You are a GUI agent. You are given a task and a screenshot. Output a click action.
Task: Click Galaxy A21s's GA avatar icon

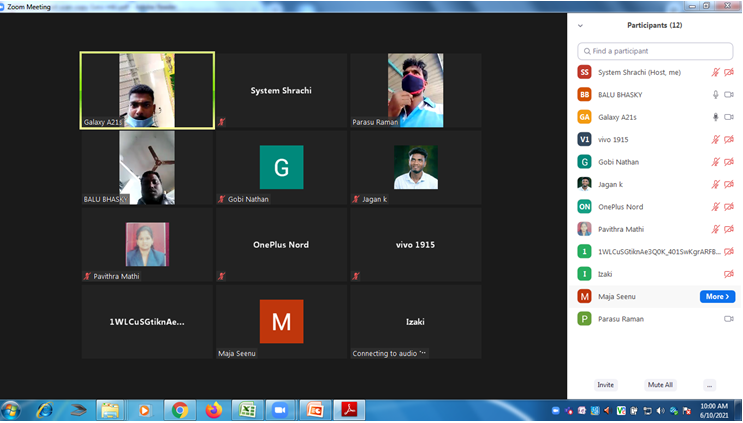(584, 117)
